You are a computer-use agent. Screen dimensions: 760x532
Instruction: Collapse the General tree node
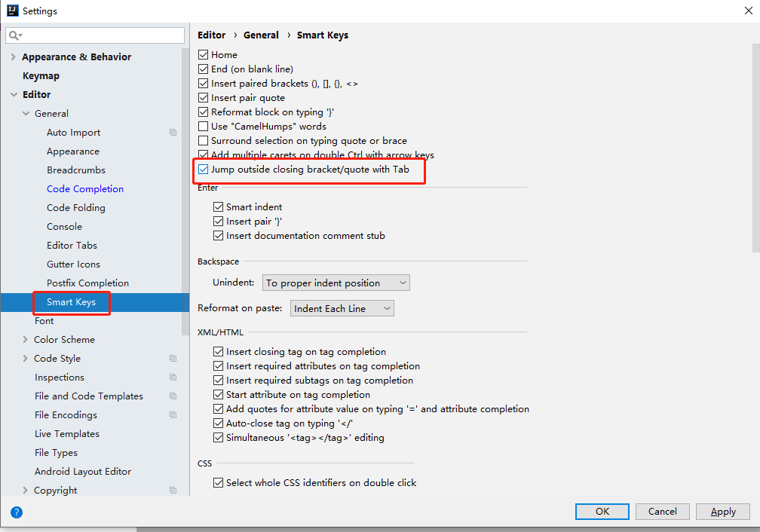(x=26, y=113)
